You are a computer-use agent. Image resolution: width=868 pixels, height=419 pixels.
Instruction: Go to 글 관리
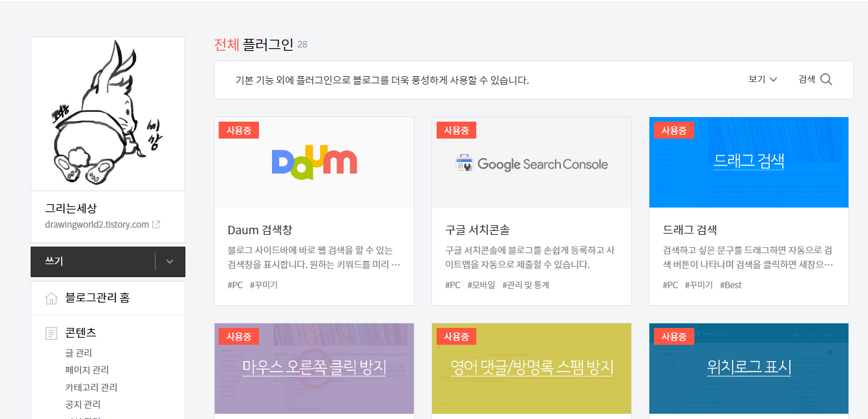tap(78, 353)
